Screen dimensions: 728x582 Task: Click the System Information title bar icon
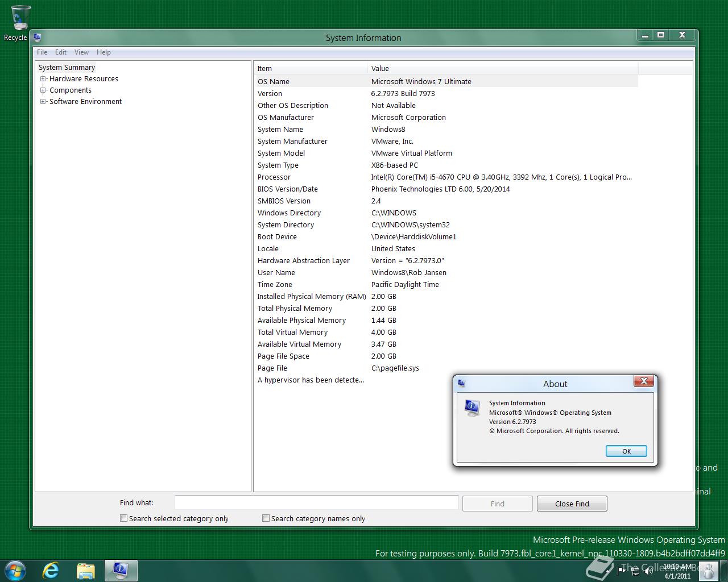coord(38,38)
